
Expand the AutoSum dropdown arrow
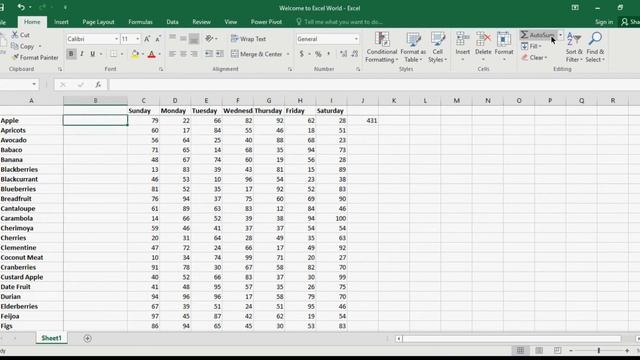560,35
